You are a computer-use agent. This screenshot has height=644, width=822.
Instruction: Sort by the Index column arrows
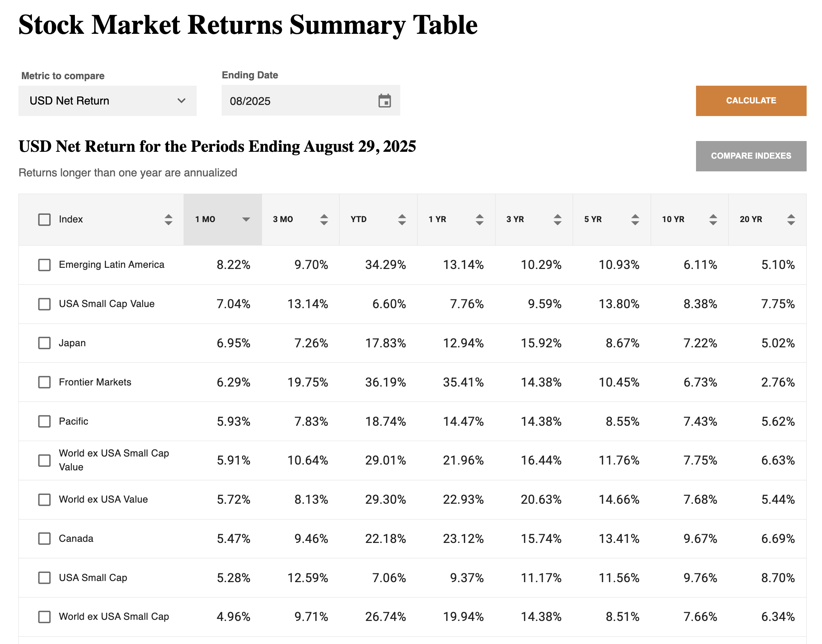point(168,219)
